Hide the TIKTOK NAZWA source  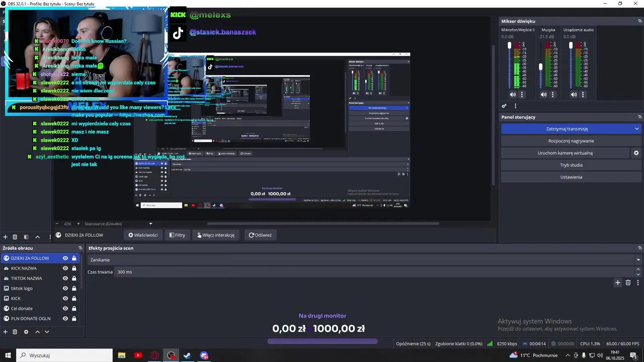(x=65, y=278)
